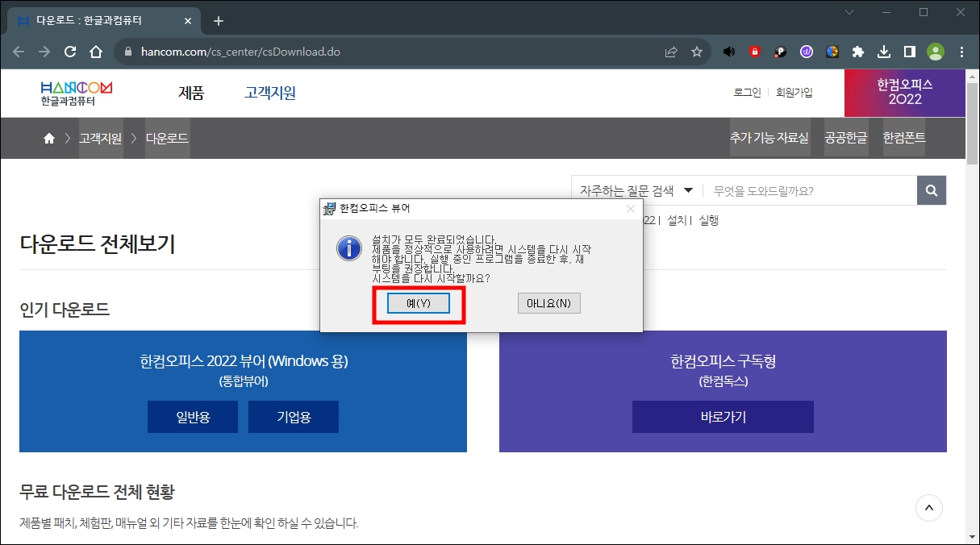Open the red lock extension icon

pos(755,52)
